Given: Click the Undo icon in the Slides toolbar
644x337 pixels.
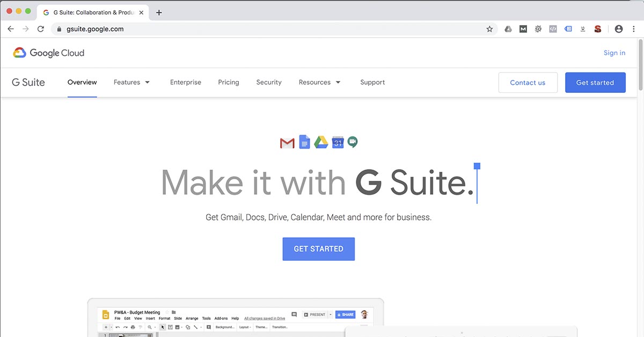Looking at the screenshot, I should pyautogui.click(x=117, y=327).
